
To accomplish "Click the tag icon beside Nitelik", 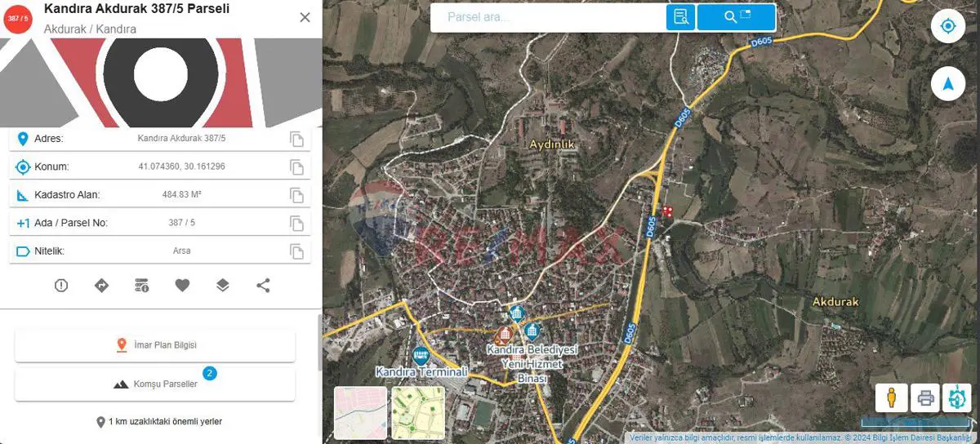I will (x=23, y=251).
